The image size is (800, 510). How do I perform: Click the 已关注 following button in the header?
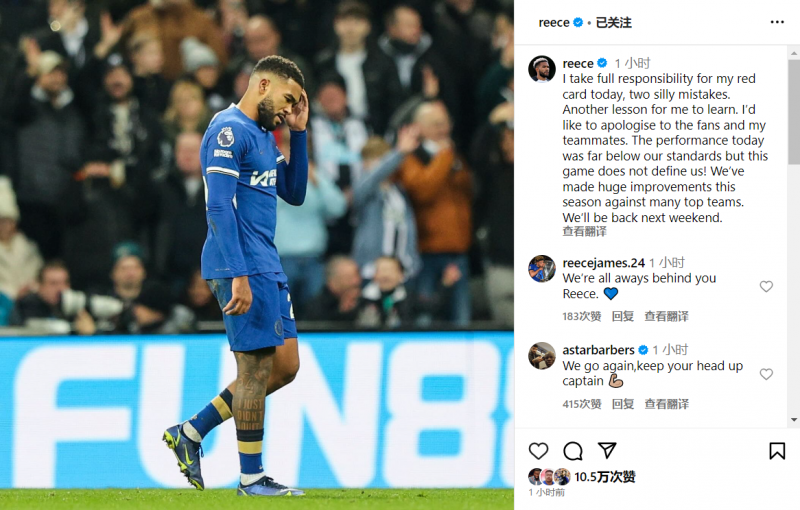(614, 22)
